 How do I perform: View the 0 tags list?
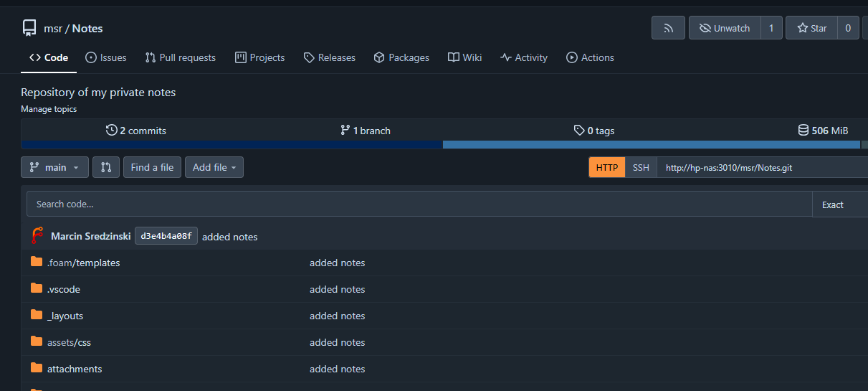(x=594, y=131)
